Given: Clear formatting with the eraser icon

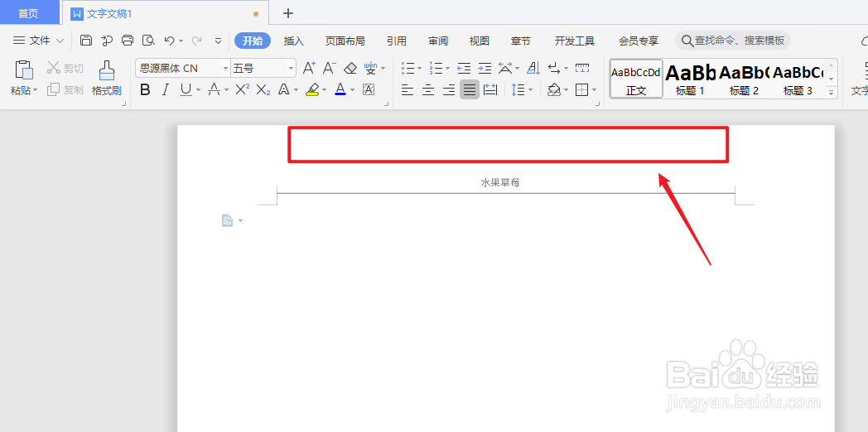Looking at the screenshot, I should tap(350, 68).
